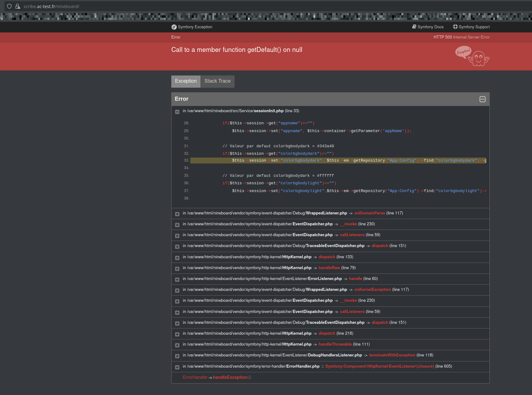This screenshot has width=532, height=395.
Task: Open the Symfony Docs link
Action: click(x=430, y=27)
